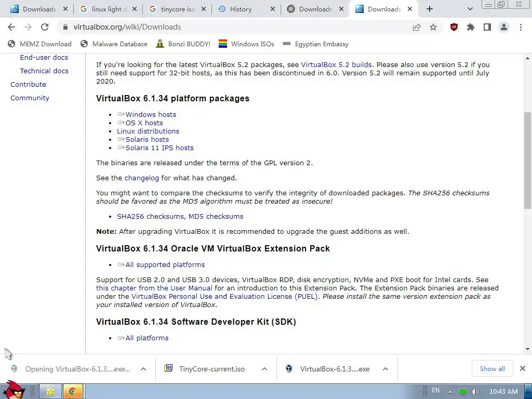Expand options for Opening VirtualBox download

coord(143,369)
